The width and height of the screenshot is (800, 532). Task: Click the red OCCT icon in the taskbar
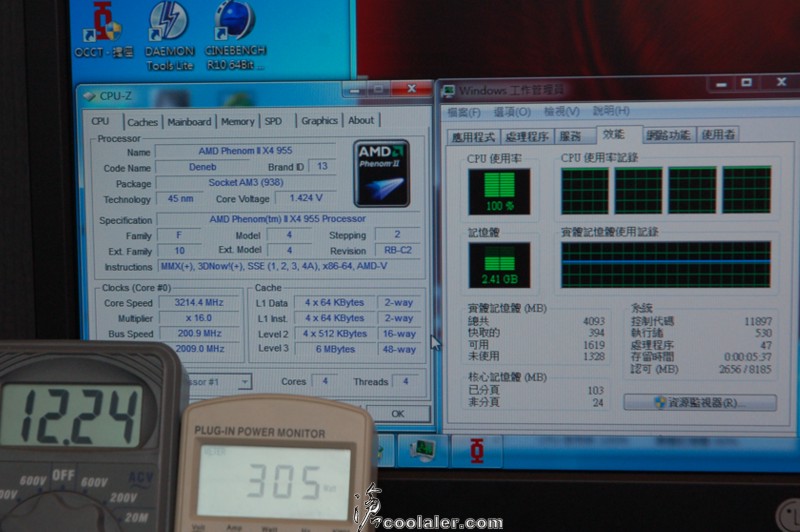[x=477, y=450]
